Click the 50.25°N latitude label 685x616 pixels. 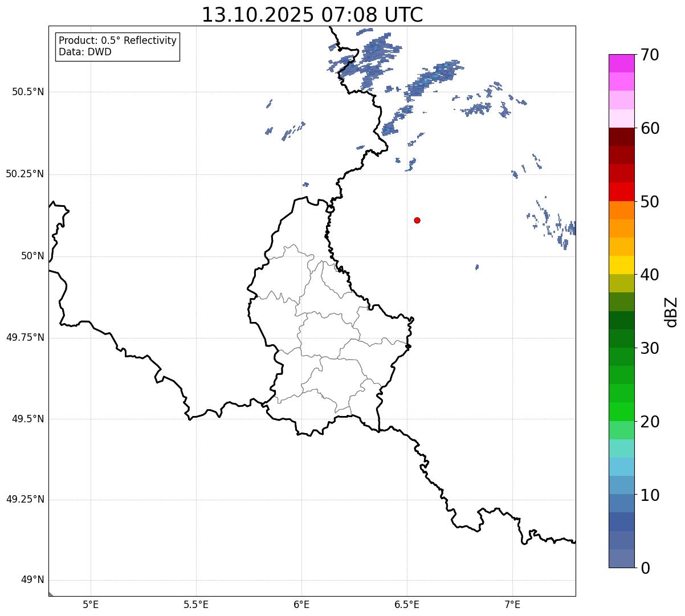pos(25,174)
